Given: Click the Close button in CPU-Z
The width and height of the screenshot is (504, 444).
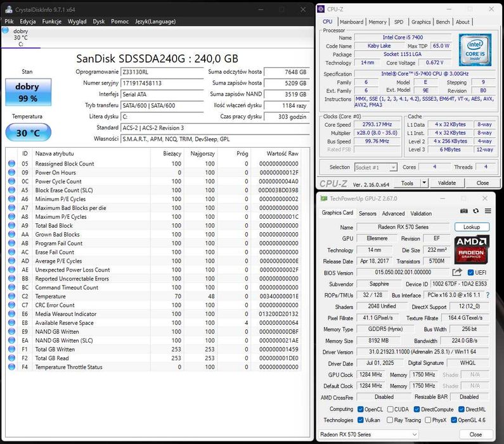Looking at the screenshot, I should point(482,183).
